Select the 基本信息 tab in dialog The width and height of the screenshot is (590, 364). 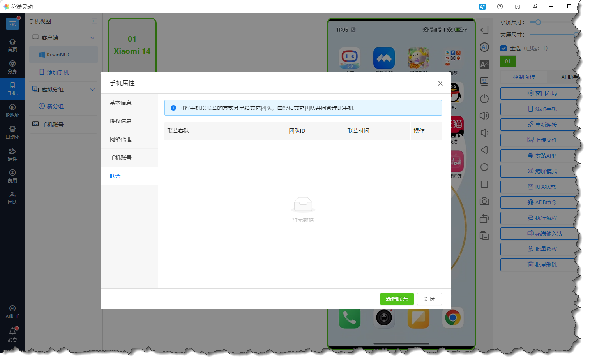point(129,103)
